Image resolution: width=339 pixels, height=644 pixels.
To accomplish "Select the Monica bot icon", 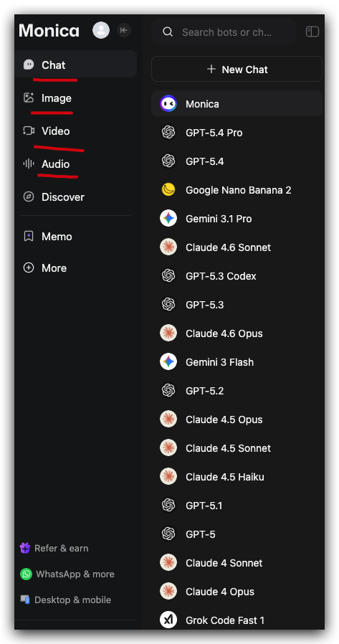I will (168, 104).
